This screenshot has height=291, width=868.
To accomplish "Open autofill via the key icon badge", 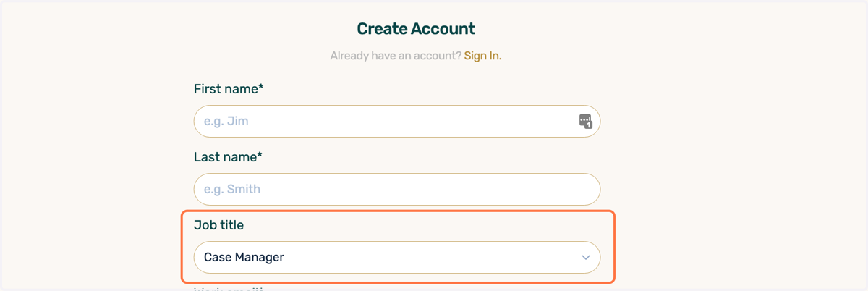I will coord(586,121).
